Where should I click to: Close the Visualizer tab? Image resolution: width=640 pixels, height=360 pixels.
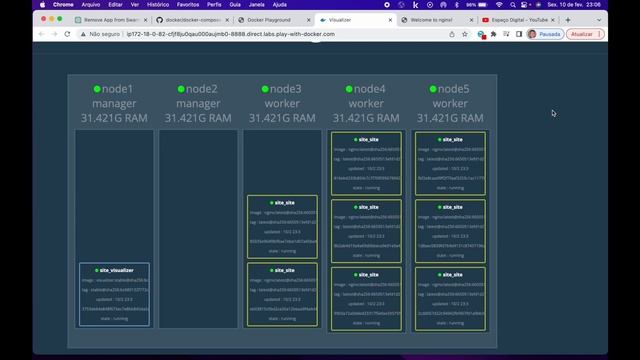point(390,20)
